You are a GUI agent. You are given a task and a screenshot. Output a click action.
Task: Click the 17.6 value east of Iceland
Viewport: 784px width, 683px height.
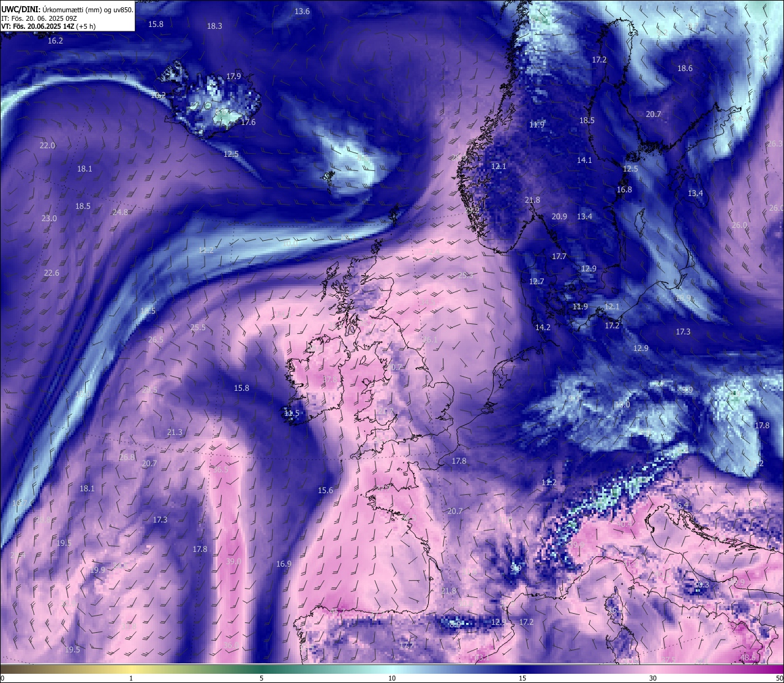click(248, 123)
